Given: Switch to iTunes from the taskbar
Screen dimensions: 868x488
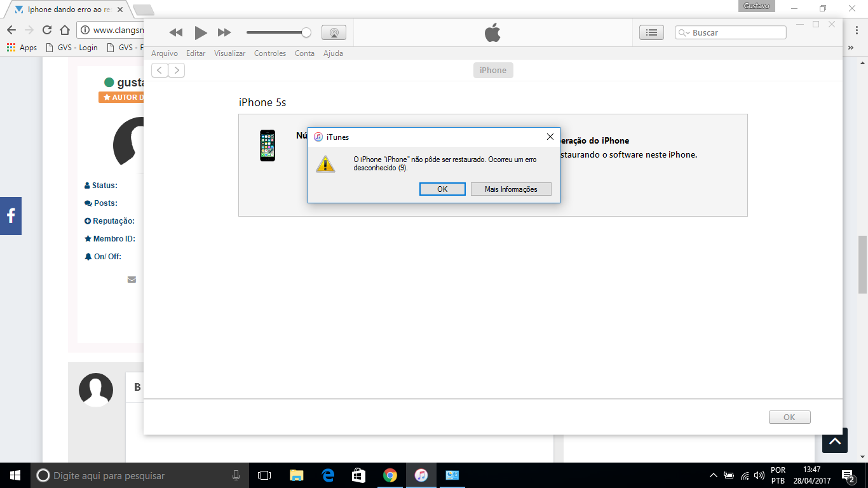Looking at the screenshot, I should [421, 475].
